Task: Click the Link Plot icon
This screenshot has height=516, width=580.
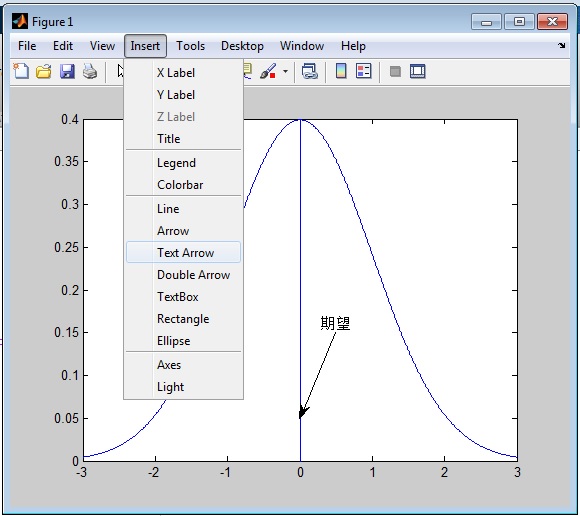Action: tap(310, 71)
